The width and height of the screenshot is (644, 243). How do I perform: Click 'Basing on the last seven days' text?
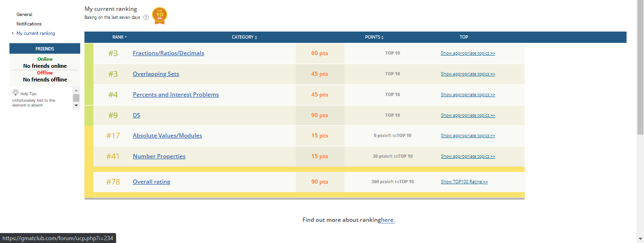click(x=112, y=17)
